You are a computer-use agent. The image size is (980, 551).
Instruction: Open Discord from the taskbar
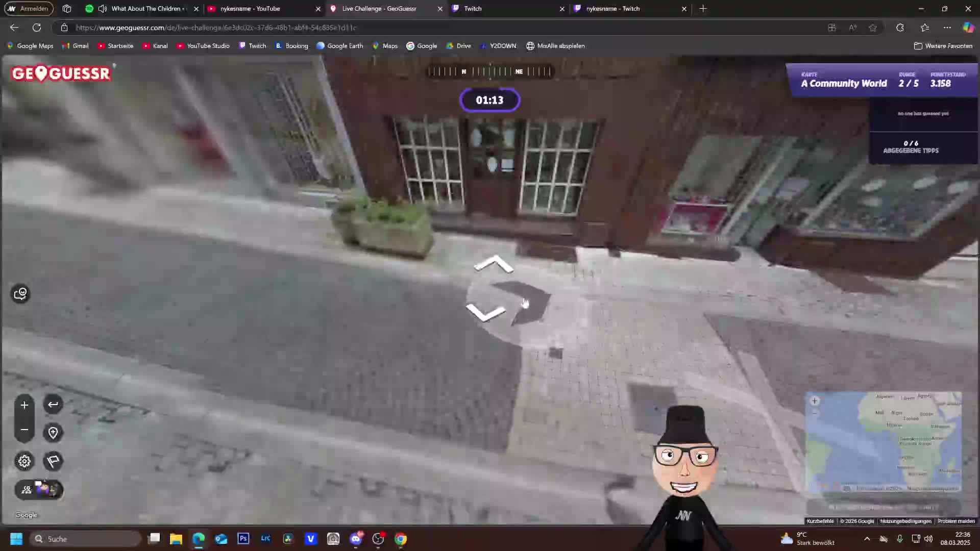tap(356, 539)
